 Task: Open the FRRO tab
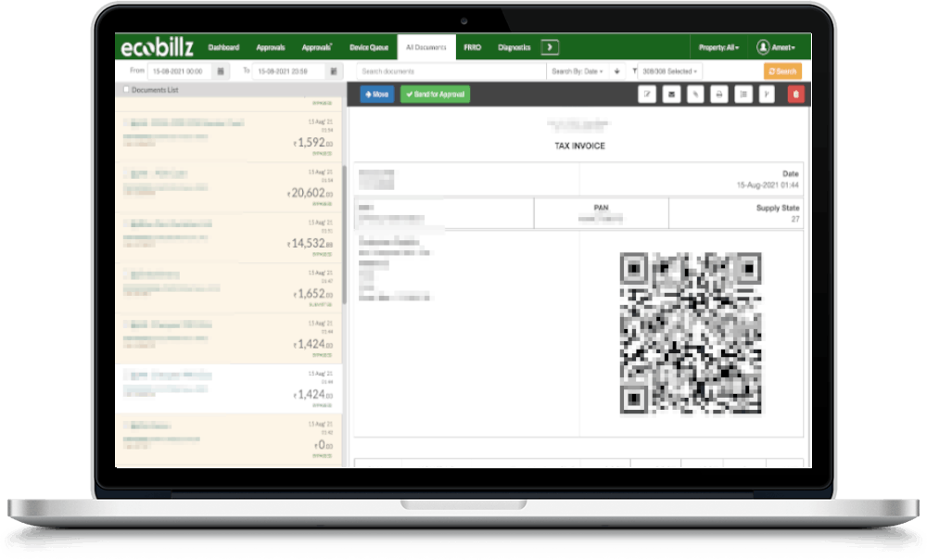point(473,47)
